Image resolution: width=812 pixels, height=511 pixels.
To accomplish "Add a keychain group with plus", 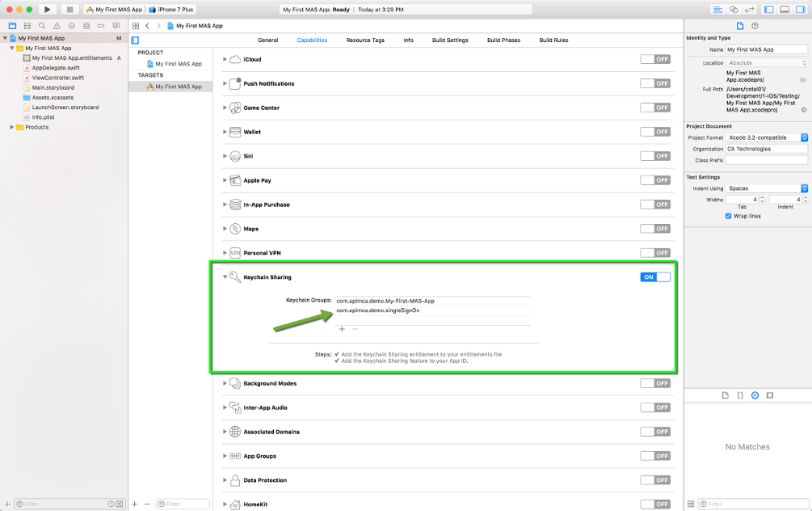I will coord(342,329).
